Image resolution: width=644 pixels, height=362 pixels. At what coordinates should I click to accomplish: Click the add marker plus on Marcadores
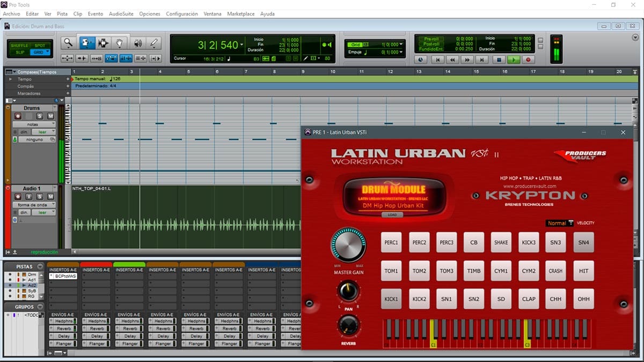click(x=68, y=93)
